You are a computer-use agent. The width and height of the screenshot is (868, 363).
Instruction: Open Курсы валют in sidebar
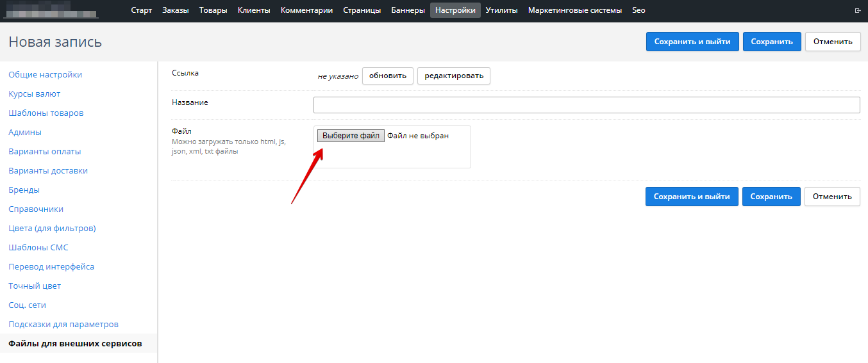tap(35, 93)
